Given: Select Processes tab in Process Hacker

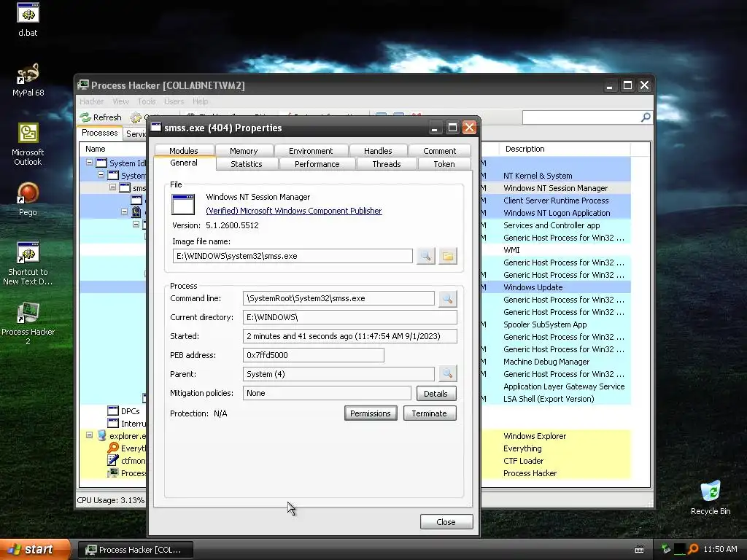Looking at the screenshot, I should [99, 133].
